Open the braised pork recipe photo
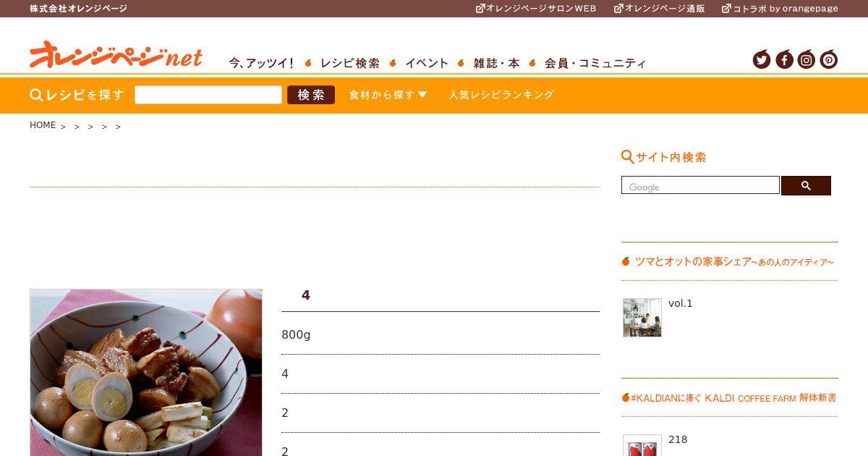Viewport: 868px width, 456px height. pyautogui.click(x=146, y=373)
